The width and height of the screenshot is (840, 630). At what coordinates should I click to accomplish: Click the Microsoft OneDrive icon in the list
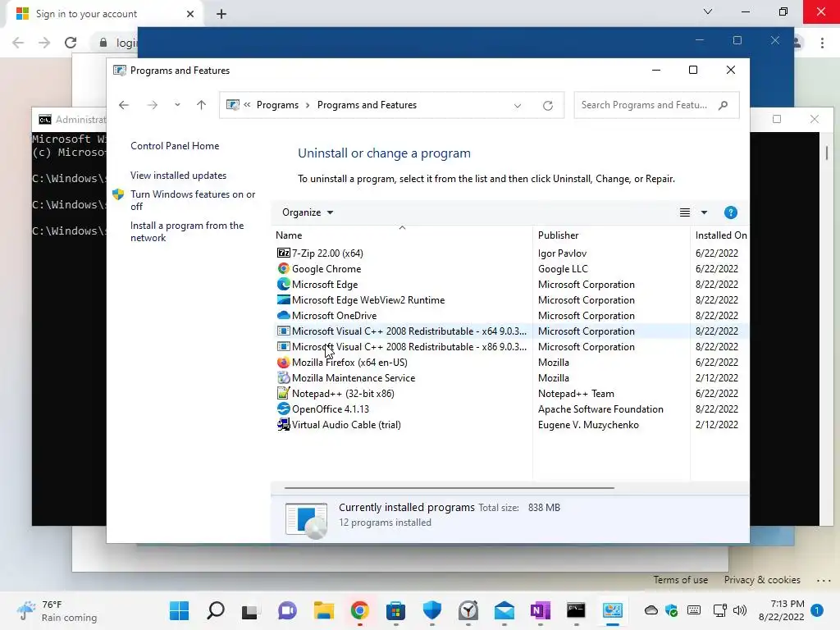point(283,315)
